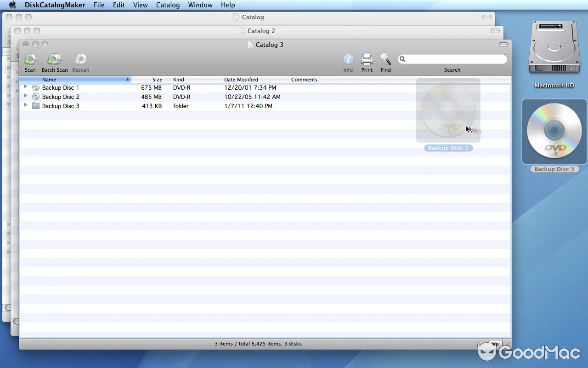Image resolution: width=588 pixels, height=368 pixels.
Task: Sort items by Date Modified
Action: coord(242,79)
